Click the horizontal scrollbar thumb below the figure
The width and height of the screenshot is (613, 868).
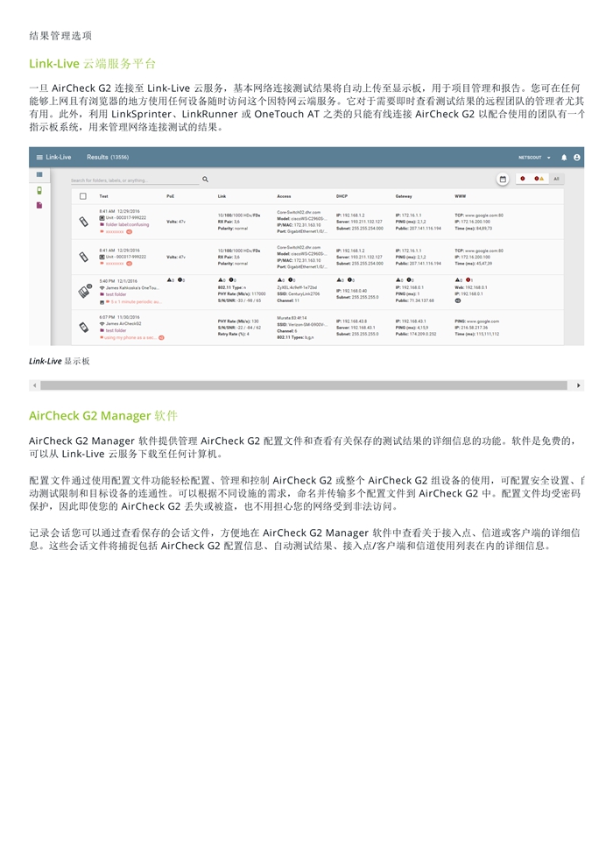pos(304,385)
